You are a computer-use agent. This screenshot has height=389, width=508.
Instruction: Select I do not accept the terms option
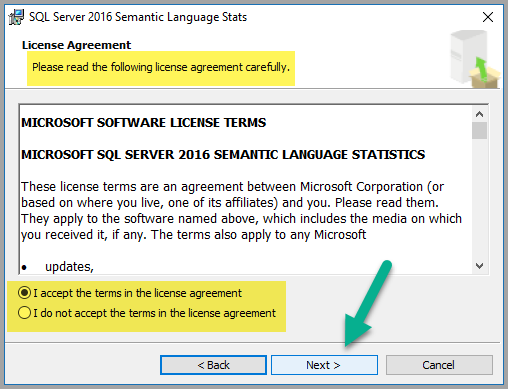pyautogui.click(x=24, y=313)
